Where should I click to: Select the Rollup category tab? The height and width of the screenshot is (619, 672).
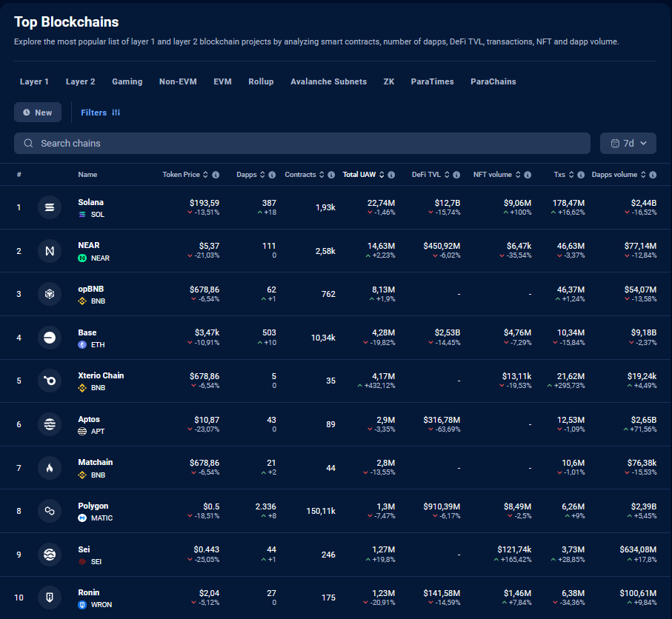(261, 81)
